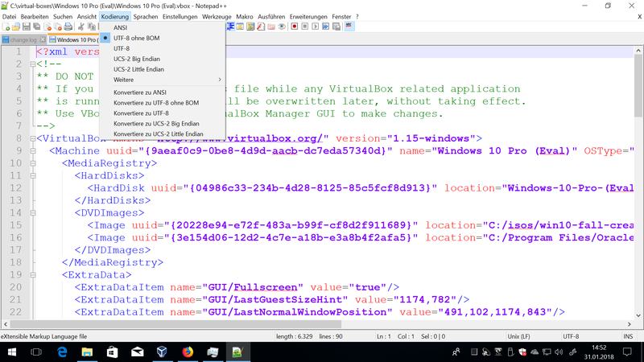Open Folder as Workspace icon
The image size is (644, 362).
(271, 27)
